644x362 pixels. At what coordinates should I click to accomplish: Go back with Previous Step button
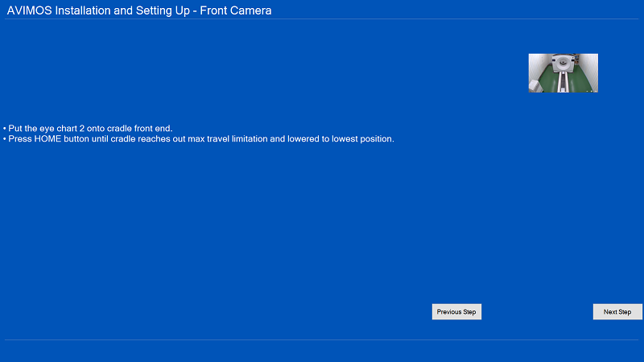pos(456,312)
